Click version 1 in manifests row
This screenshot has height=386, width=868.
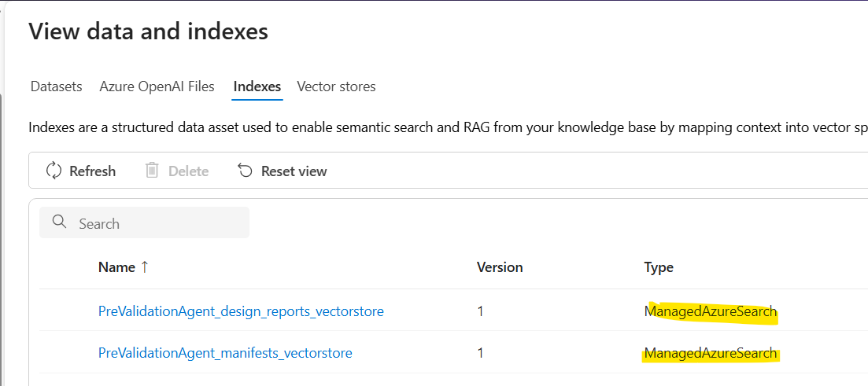tap(480, 353)
